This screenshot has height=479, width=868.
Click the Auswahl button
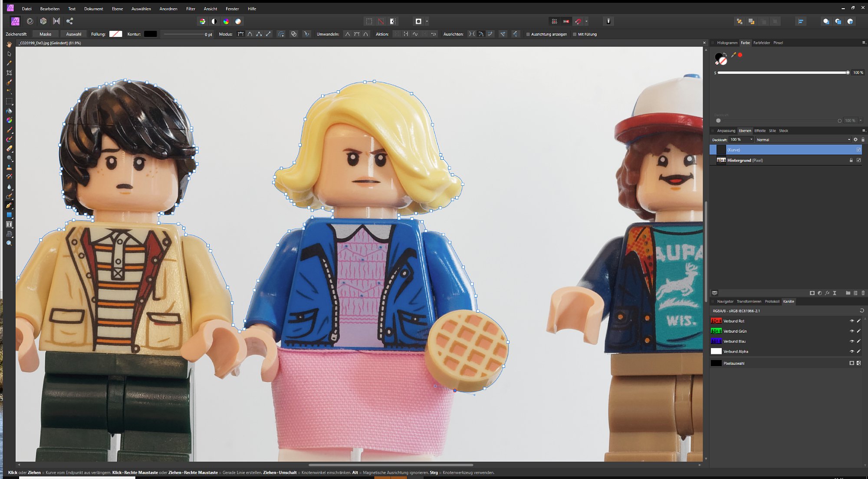[73, 34]
